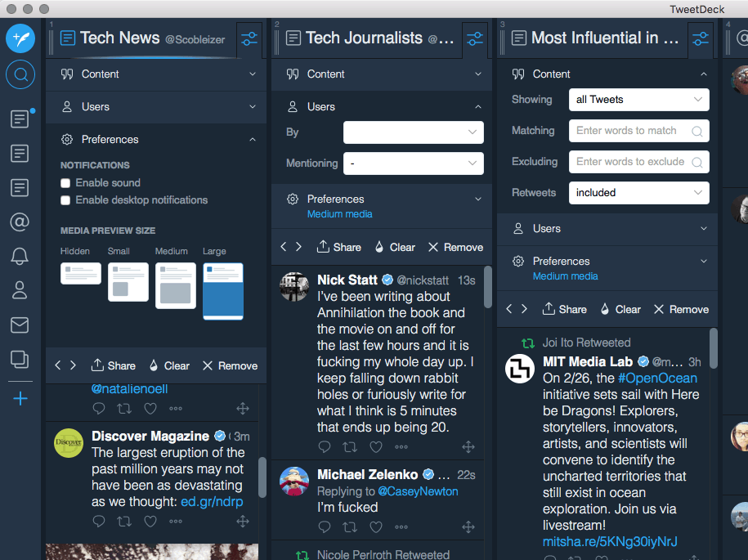Enable sound notifications checkbox
The image size is (748, 560).
(x=65, y=183)
